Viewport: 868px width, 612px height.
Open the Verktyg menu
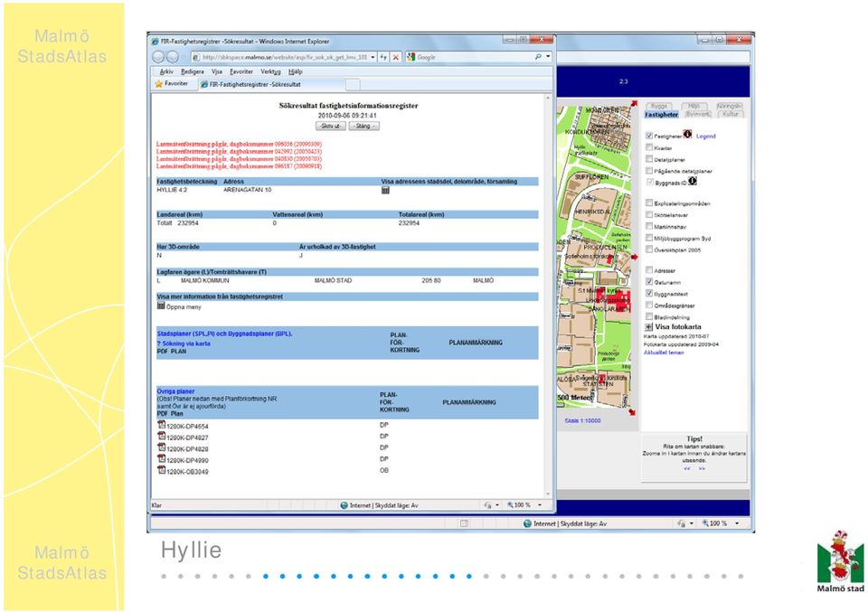(270, 72)
